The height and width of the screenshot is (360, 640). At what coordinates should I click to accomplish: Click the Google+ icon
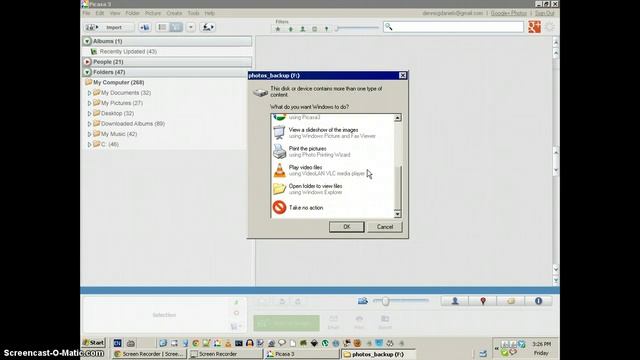coord(534,27)
